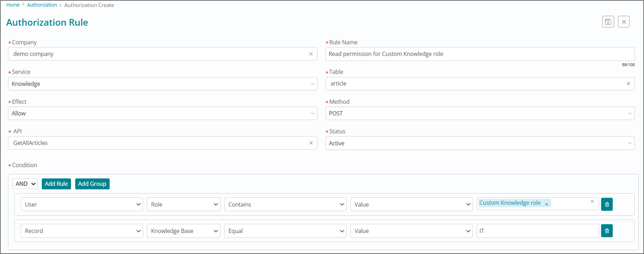The image size is (644, 254).
Task: Change the AND condition operator
Action: 25,184
